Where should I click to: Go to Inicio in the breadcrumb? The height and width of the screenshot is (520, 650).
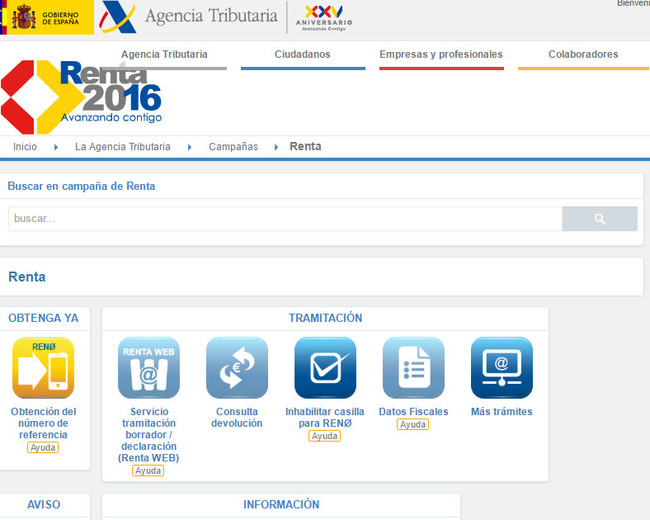coord(25,147)
